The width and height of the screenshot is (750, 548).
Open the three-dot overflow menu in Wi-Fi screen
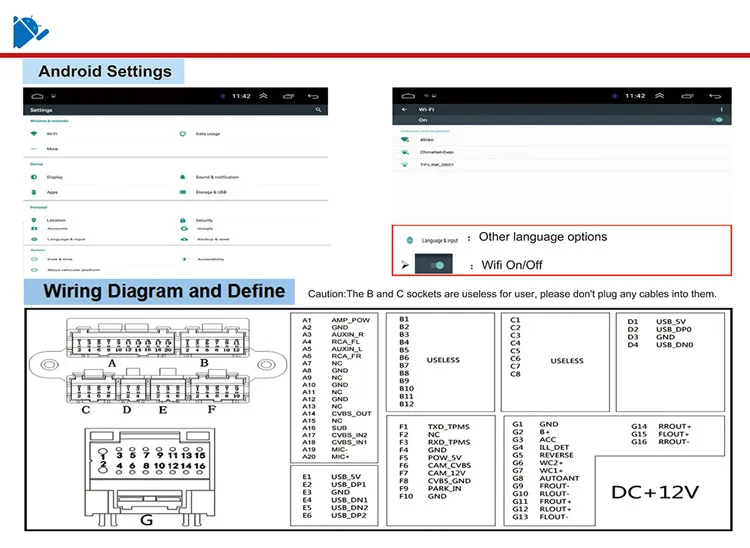721,110
